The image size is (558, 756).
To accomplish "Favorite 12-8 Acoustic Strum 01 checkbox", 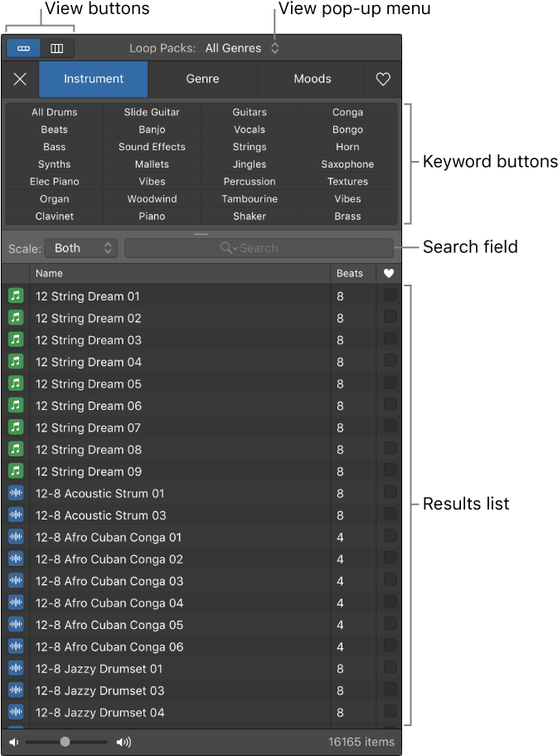I will tap(390, 492).
